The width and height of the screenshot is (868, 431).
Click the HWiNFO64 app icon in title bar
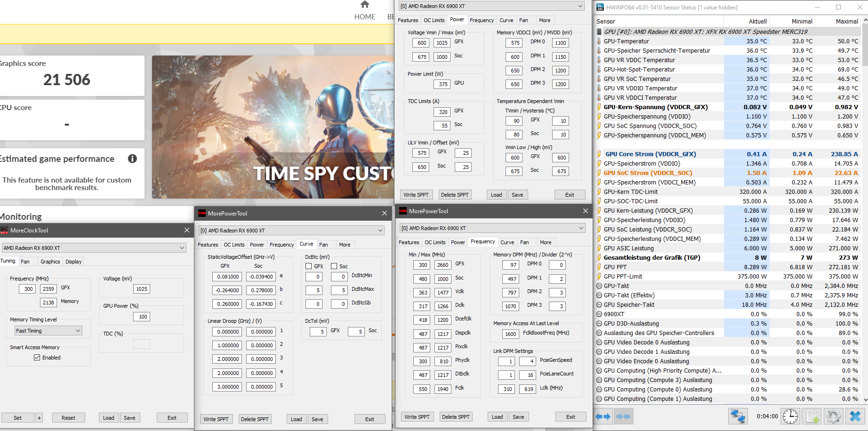600,7
